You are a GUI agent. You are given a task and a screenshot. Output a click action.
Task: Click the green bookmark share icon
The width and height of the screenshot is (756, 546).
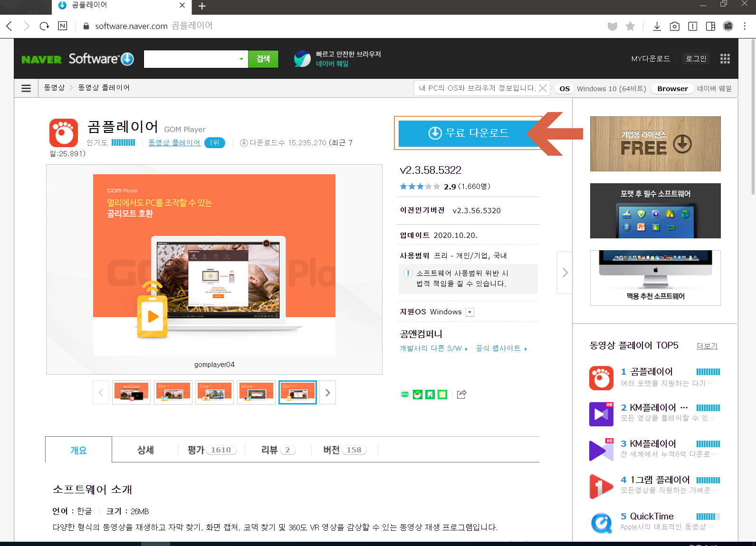point(430,394)
